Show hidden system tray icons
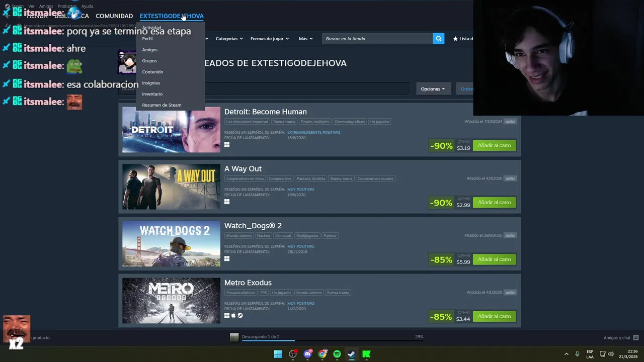This screenshot has height=362, width=644. [x=566, y=354]
